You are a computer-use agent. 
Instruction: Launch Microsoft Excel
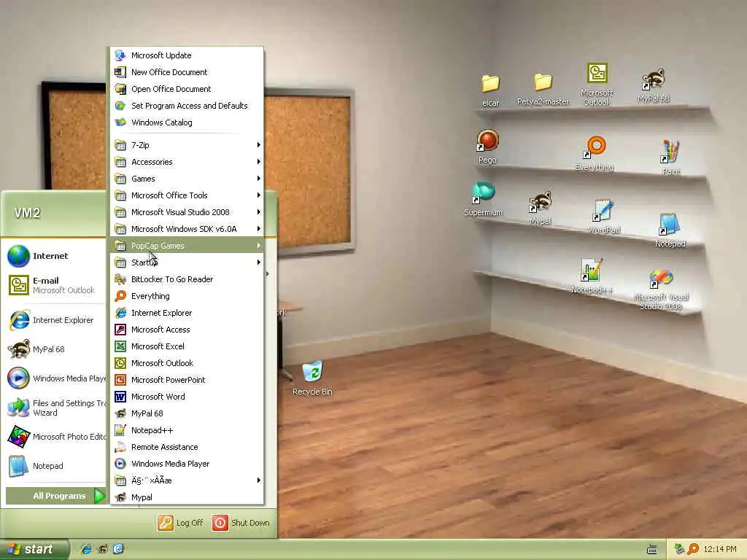click(x=187, y=346)
